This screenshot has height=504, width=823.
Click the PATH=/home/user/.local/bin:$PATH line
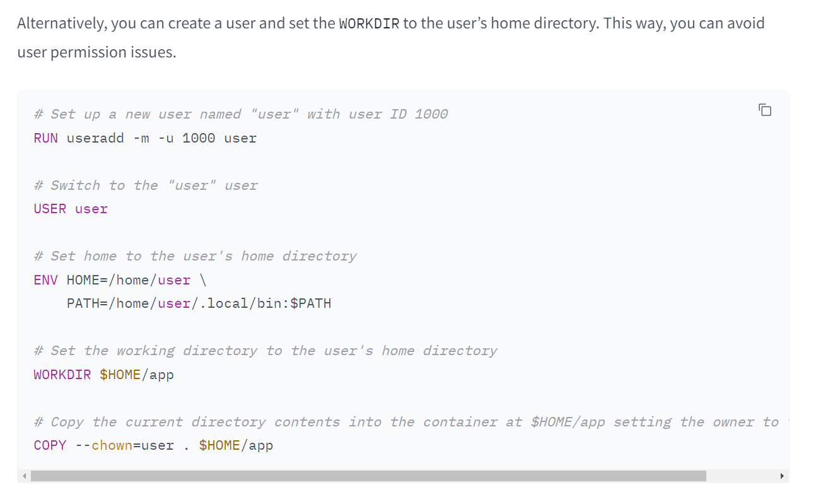[x=199, y=303]
